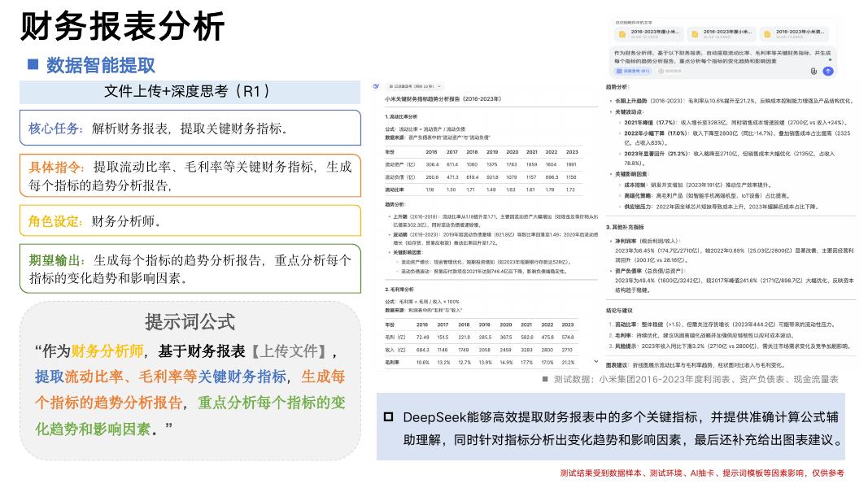The image size is (868, 488).
Task: Click the scroll-down chevron beside the 毛利率 table
Action: (x=595, y=362)
